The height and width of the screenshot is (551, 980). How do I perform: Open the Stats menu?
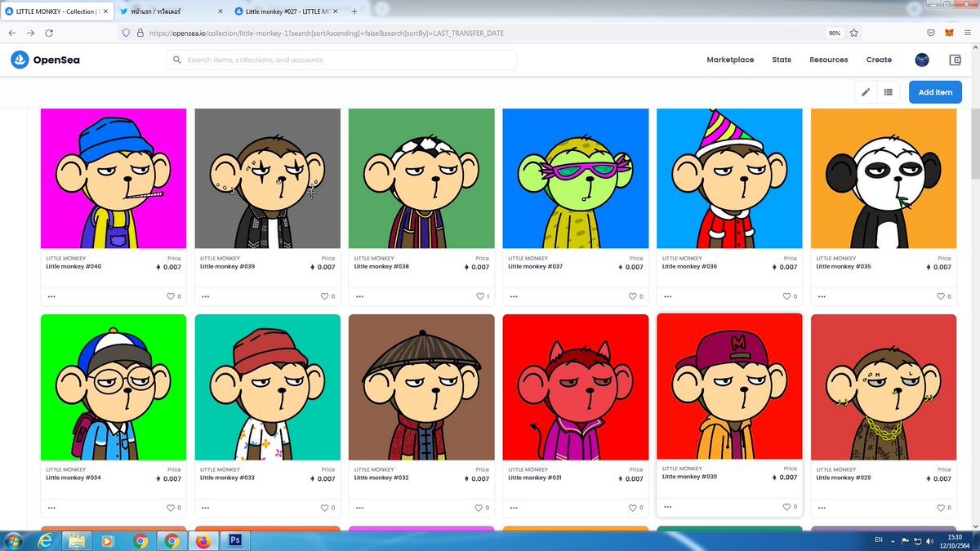pos(782,60)
